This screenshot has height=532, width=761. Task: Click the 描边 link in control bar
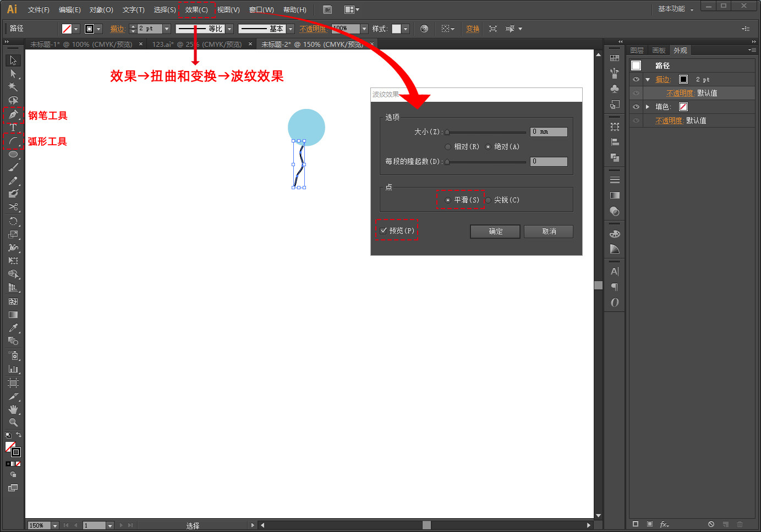coord(118,29)
